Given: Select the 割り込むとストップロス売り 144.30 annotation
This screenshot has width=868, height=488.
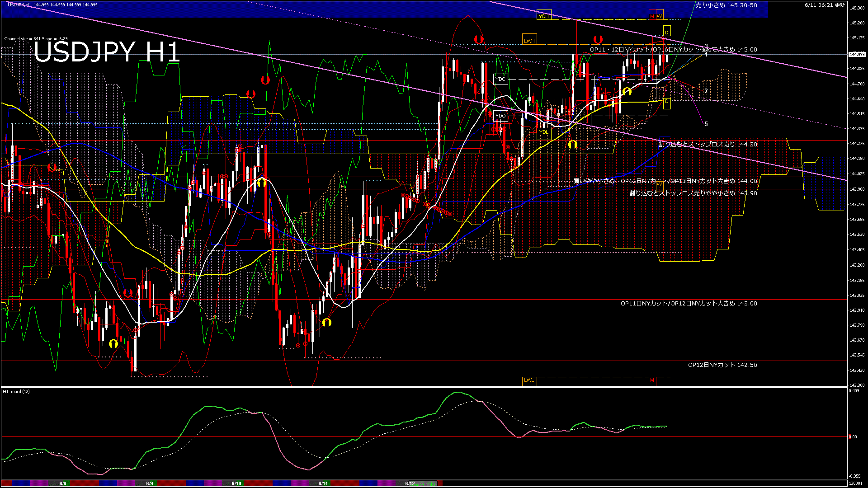Looking at the screenshot, I should pyautogui.click(x=708, y=145).
